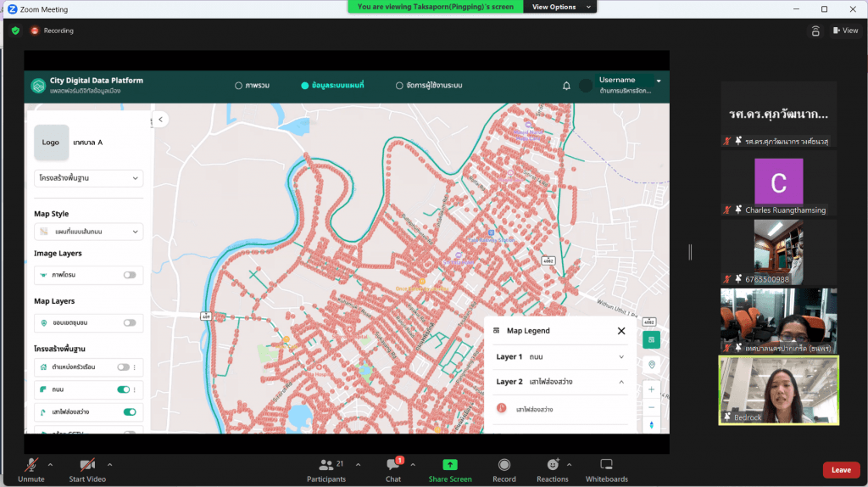Open the arrow beside Reactions
Screen dimensions: 868x487
(x=569, y=465)
